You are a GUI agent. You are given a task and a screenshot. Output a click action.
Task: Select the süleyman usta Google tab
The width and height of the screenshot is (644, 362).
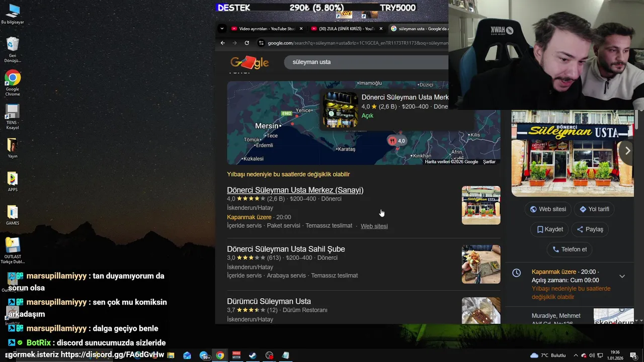coord(419,29)
